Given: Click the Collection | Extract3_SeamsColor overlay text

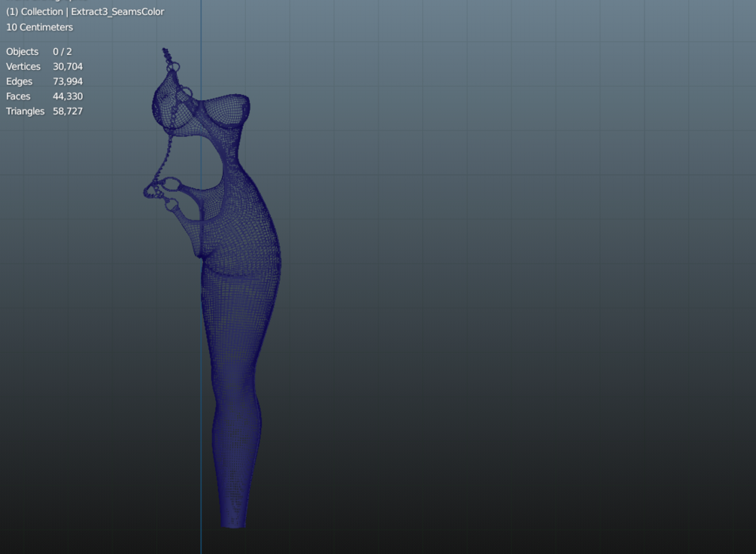Looking at the screenshot, I should click(85, 11).
